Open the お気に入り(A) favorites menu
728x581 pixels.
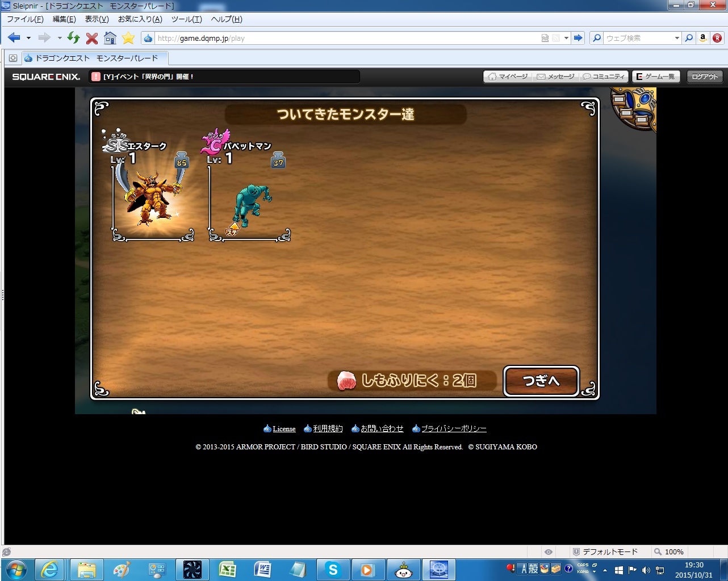click(x=140, y=19)
